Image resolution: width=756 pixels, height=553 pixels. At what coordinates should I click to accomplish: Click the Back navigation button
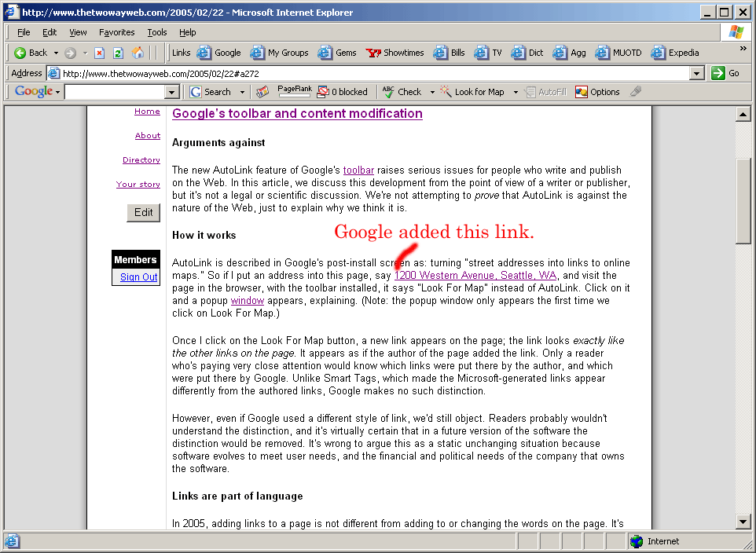point(31,53)
